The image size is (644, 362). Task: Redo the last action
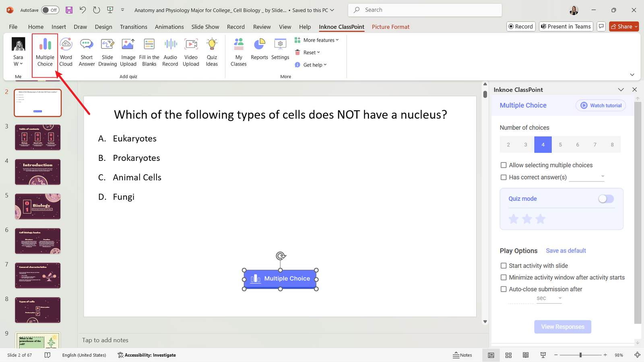pos(97,10)
